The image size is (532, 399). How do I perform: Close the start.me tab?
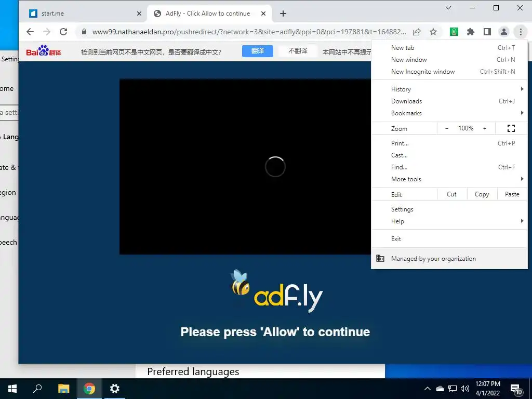139,14
